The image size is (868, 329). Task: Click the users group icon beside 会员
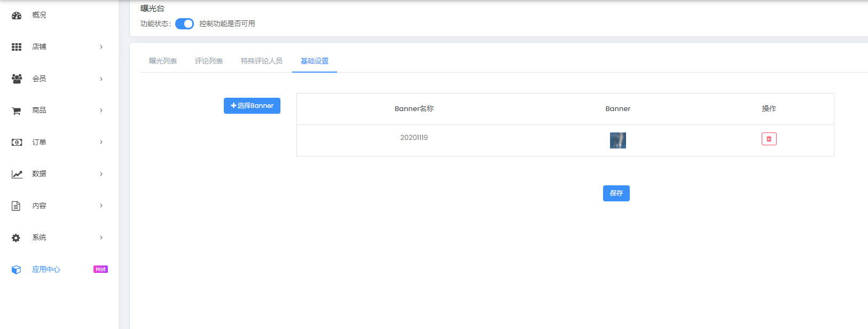(17, 79)
